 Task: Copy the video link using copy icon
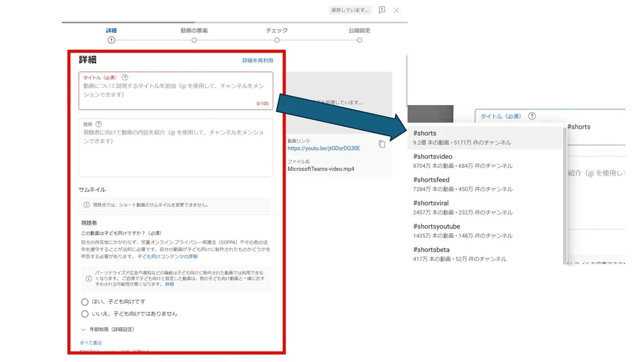click(382, 144)
